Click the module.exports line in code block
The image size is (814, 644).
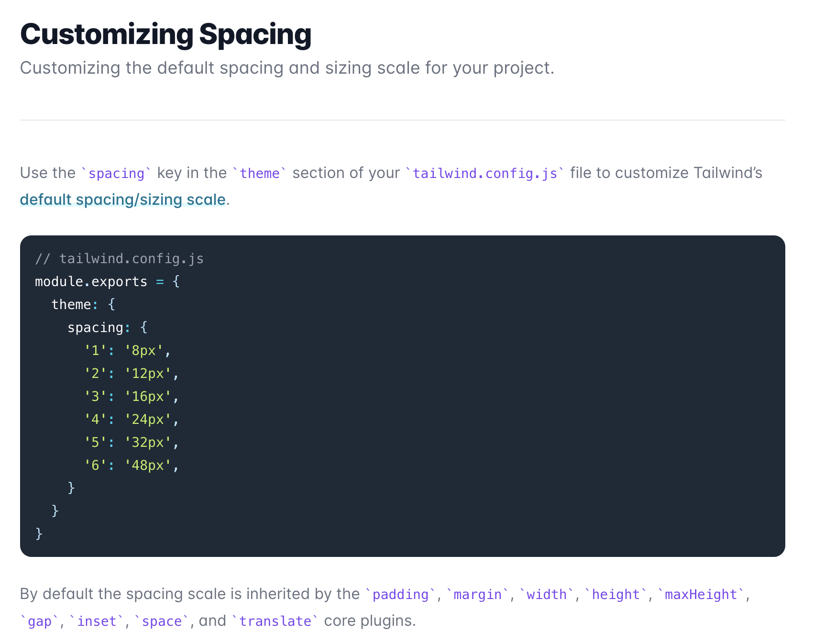pyautogui.click(x=107, y=281)
